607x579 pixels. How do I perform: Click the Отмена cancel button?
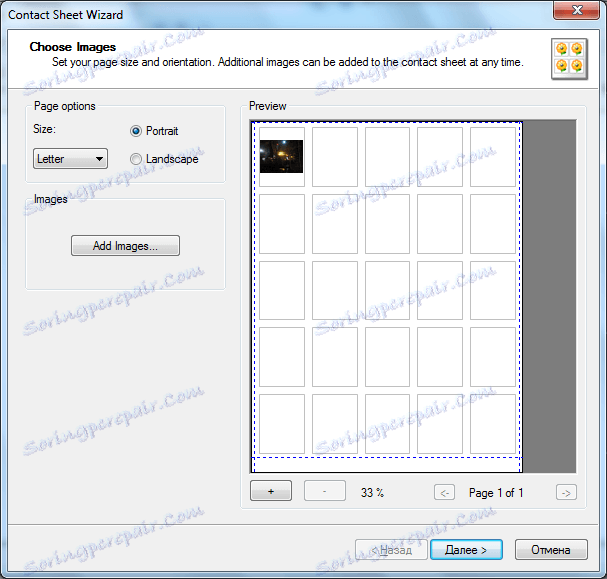coord(551,550)
